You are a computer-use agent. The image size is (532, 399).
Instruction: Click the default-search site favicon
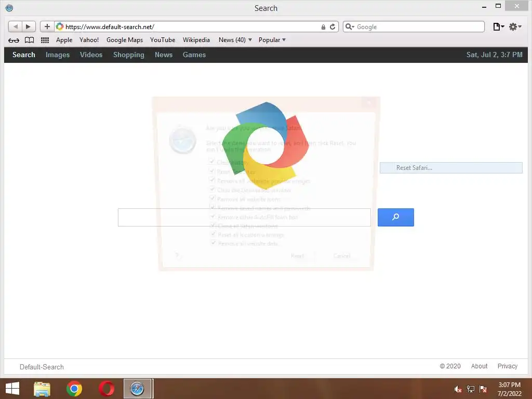point(60,26)
